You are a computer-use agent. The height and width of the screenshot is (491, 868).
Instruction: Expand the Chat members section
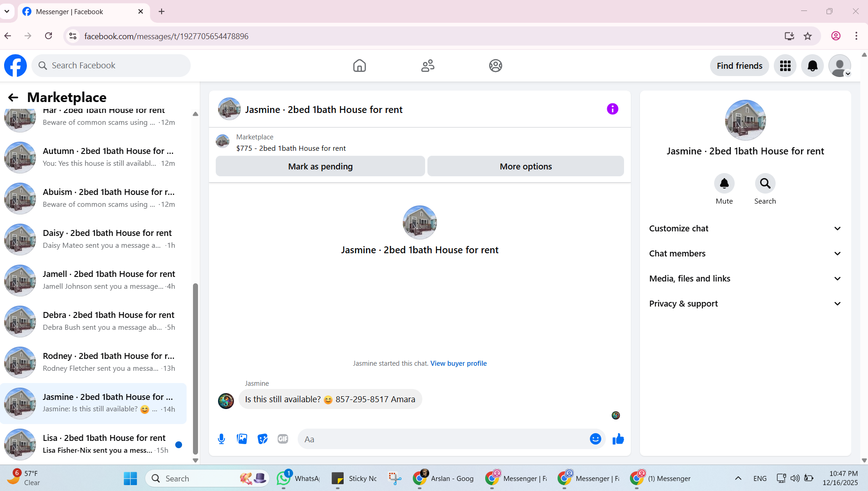coord(745,254)
